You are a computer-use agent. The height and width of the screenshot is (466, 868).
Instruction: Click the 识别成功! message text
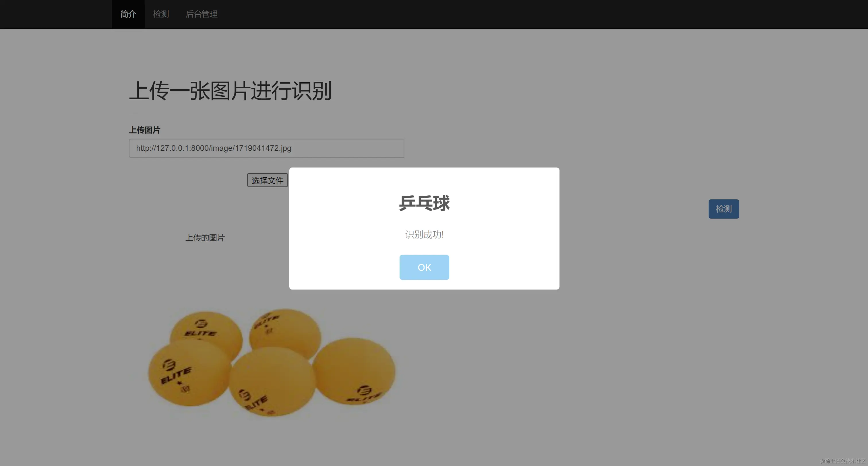(x=424, y=234)
